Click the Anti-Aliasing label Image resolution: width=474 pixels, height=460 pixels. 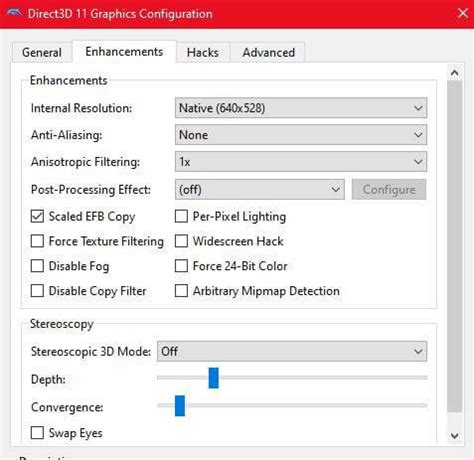[67, 135]
